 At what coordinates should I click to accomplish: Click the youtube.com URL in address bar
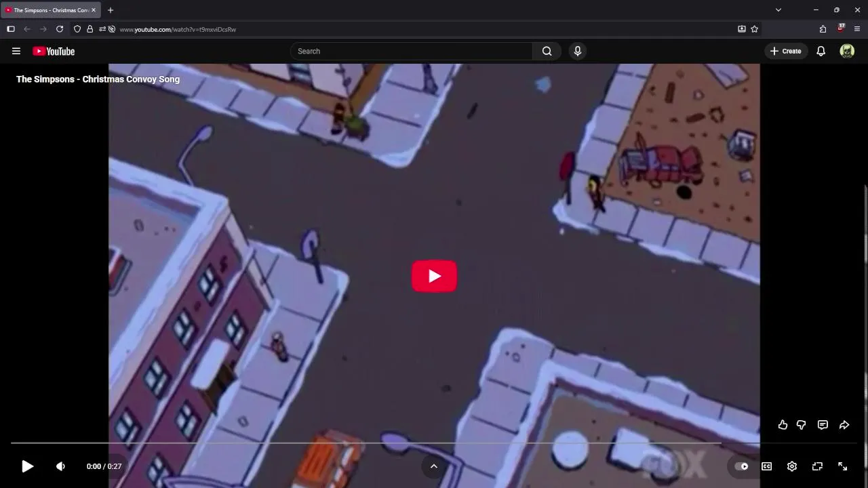click(x=178, y=29)
